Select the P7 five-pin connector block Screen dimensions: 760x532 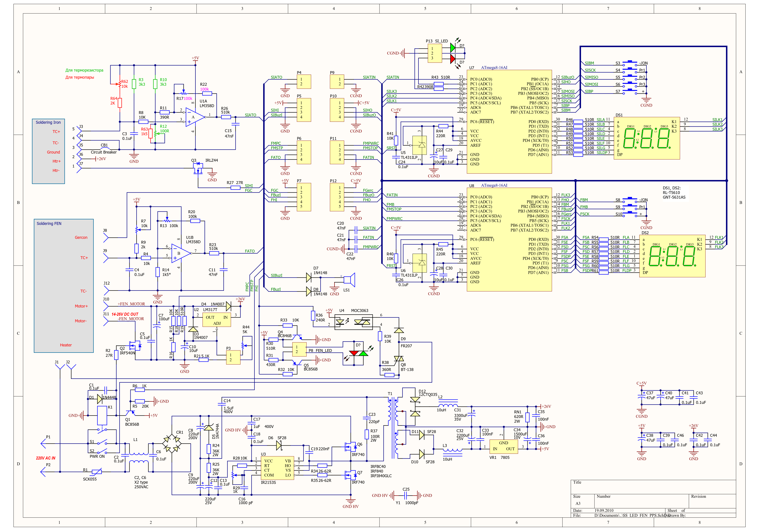(x=304, y=197)
